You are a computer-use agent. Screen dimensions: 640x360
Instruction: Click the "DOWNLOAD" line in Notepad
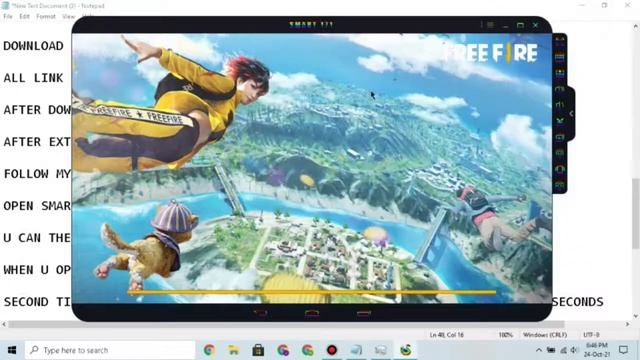coord(33,46)
